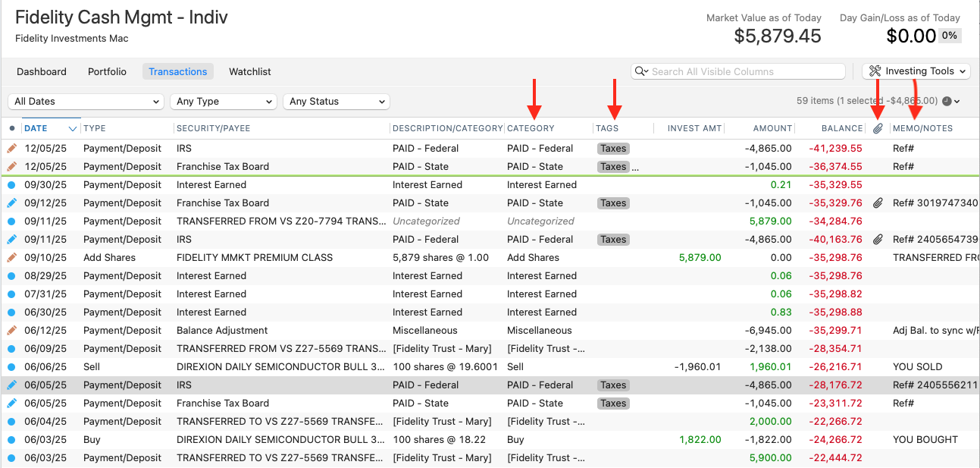Click the YOU BOUGHT memo cell

pos(925,440)
